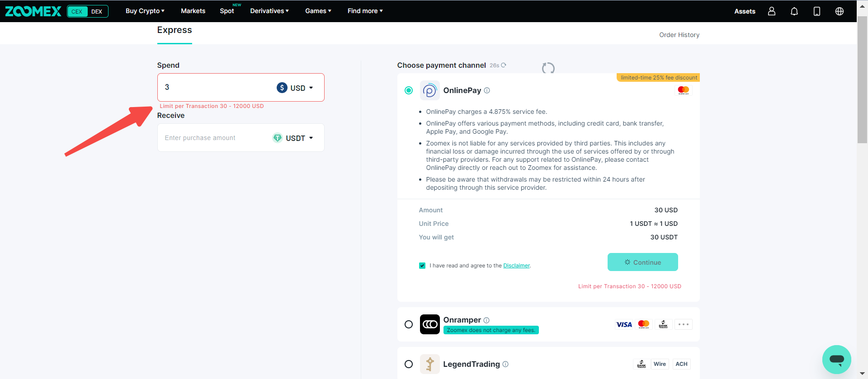Click OnlinePay Mastercard payment icon
This screenshot has width=868, height=379.
684,90
